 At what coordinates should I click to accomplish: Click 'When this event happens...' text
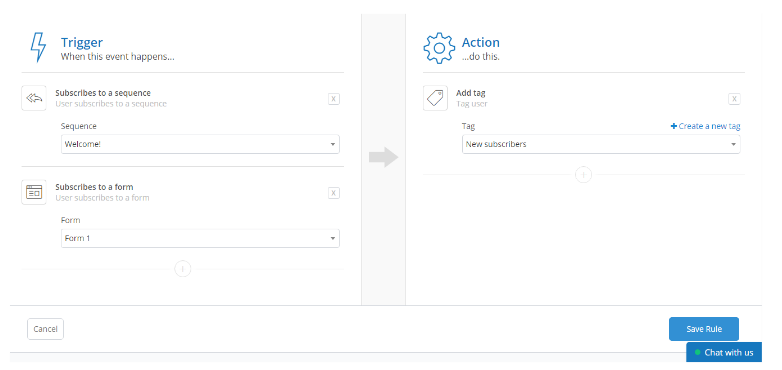[118, 57]
